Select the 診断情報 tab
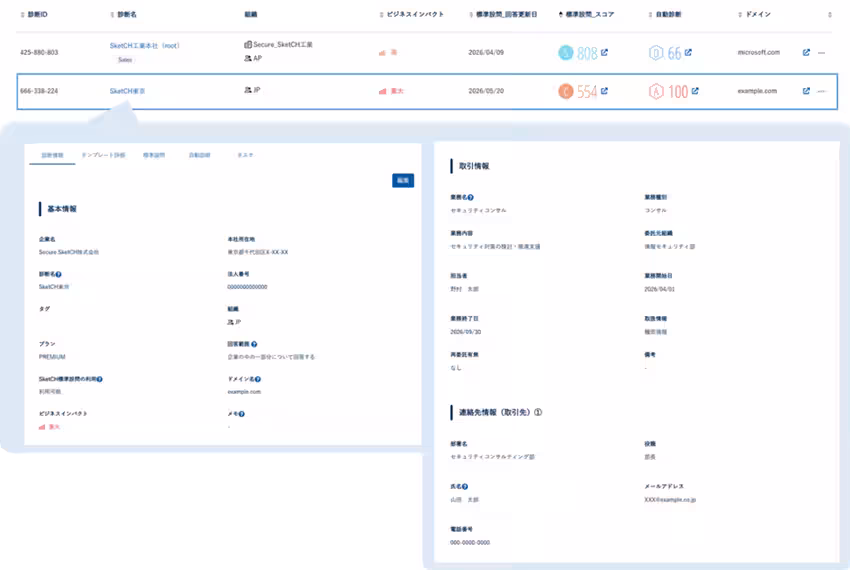This screenshot has width=850, height=570. pyautogui.click(x=53, y=156)
